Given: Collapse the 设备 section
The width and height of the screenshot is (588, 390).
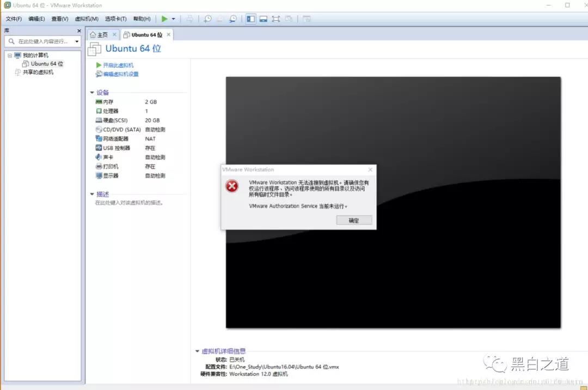Looking at the screenshot, I should 92,93.
